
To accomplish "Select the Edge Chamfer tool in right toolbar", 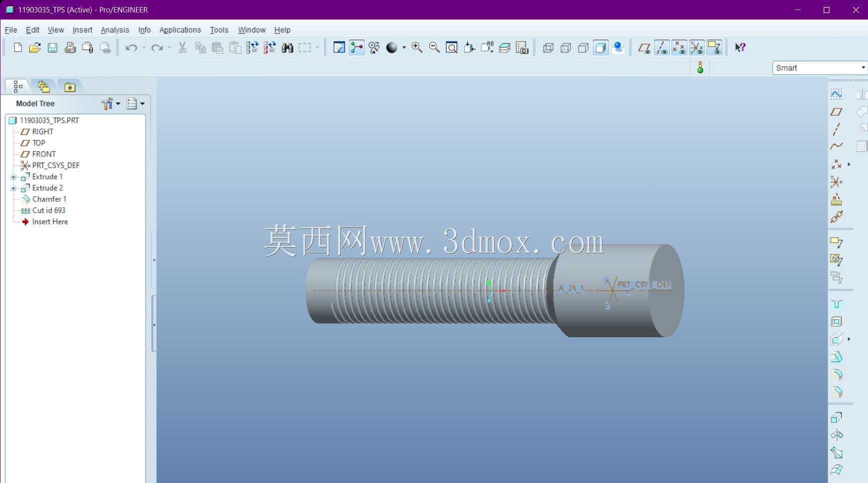I will [837, 392].
